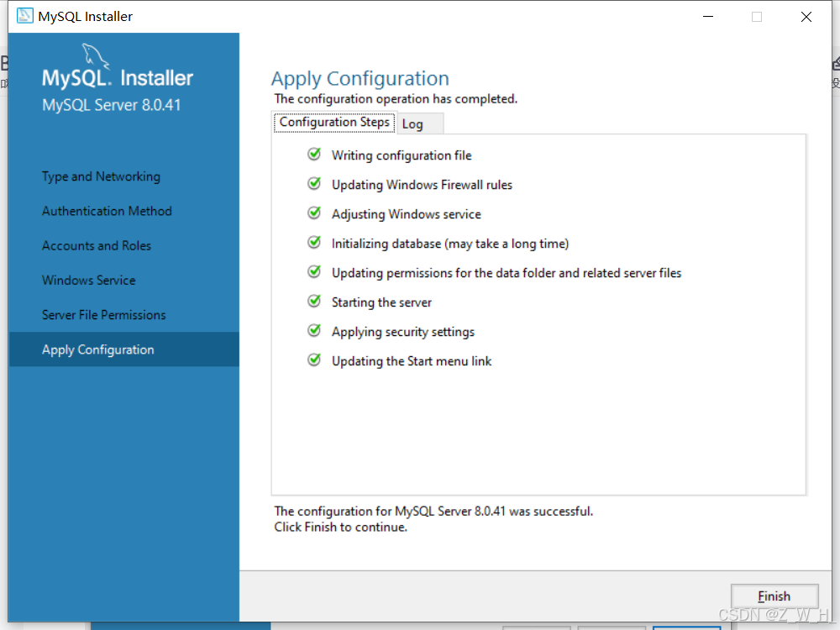Click green check beside Updating the Start menu link
Screen dimensions: 840x630
point(314,360)
